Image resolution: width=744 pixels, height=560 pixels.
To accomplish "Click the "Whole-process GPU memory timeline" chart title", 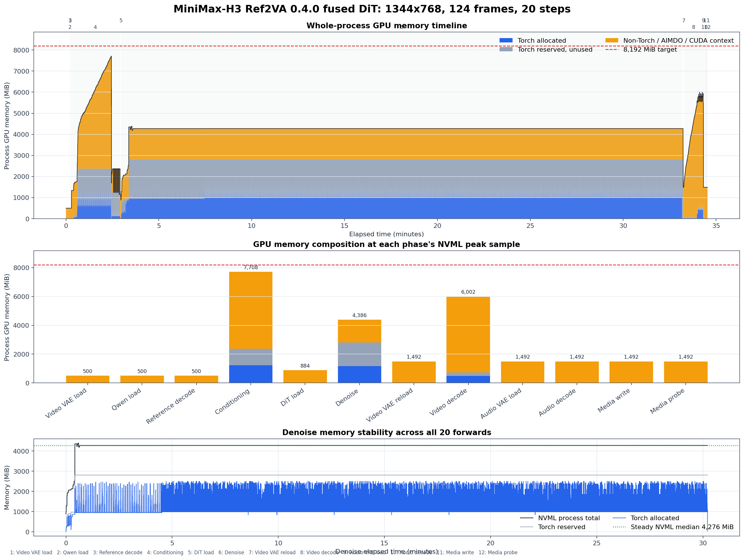I will [x=386, y=26].
